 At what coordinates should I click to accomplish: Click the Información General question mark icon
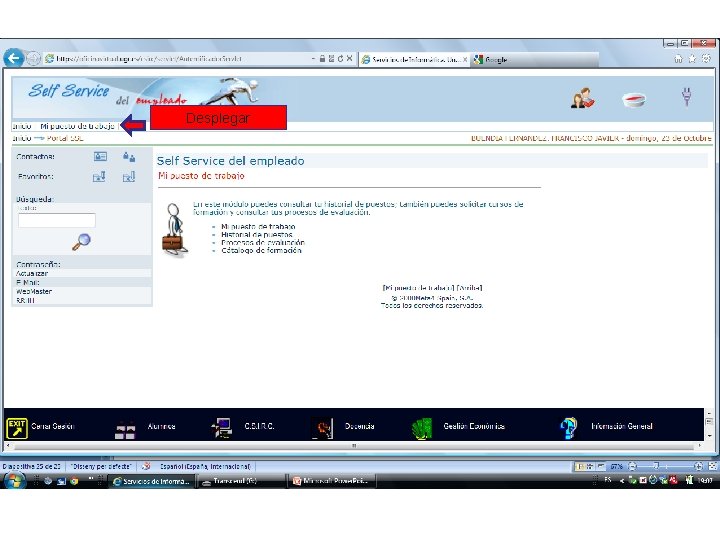(568, 428)
